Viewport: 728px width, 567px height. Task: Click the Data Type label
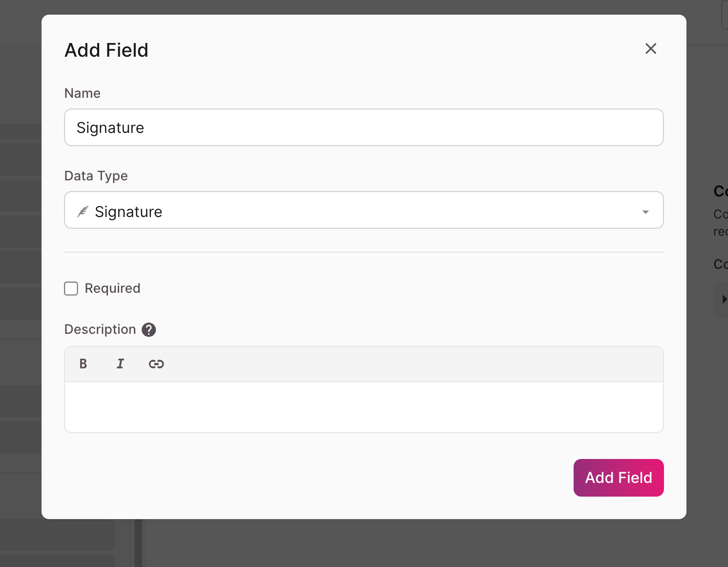point(96,176)
